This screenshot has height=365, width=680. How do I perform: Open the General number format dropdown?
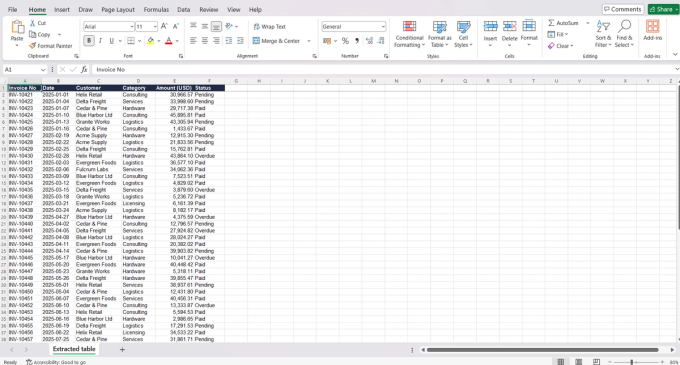coord(383,26)
